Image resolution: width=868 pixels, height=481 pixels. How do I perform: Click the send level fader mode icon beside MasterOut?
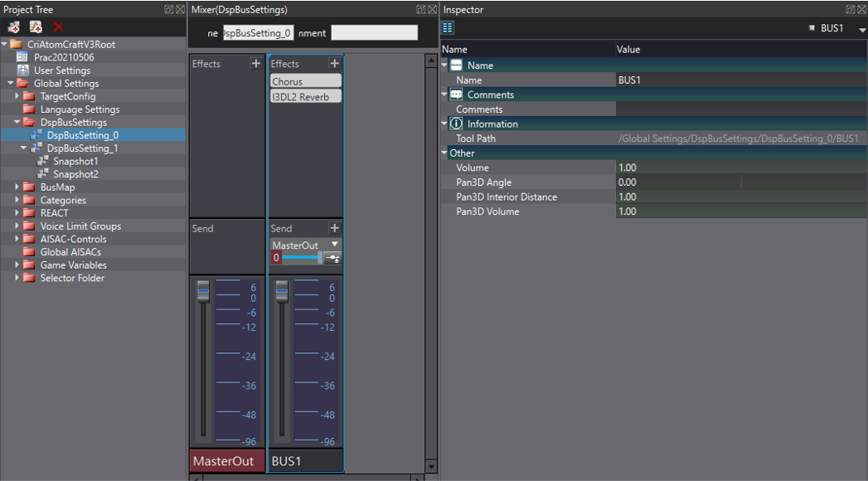click(332, 258)
